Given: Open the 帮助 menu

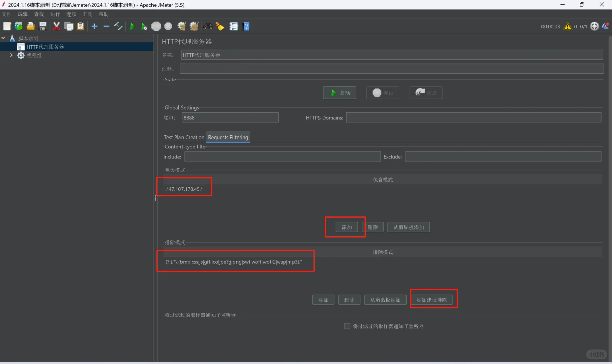Looking at the screenshot, I should click(104, 14).
